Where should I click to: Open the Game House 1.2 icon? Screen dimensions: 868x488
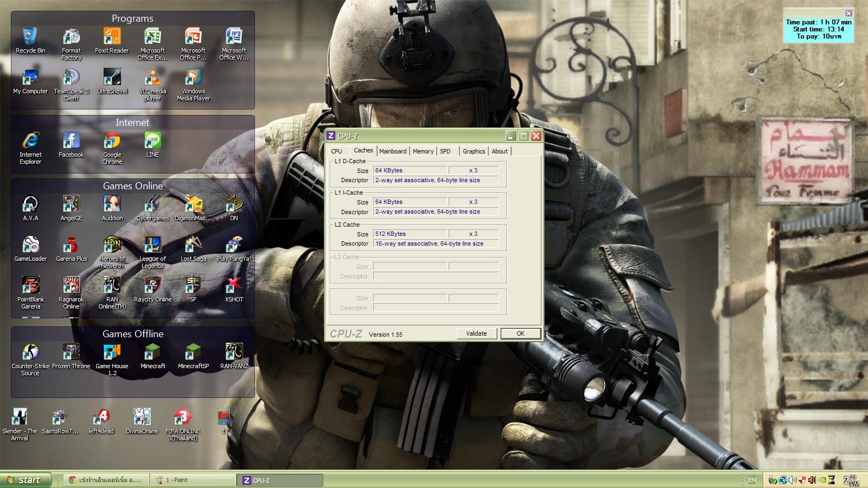tap(112, 359)
